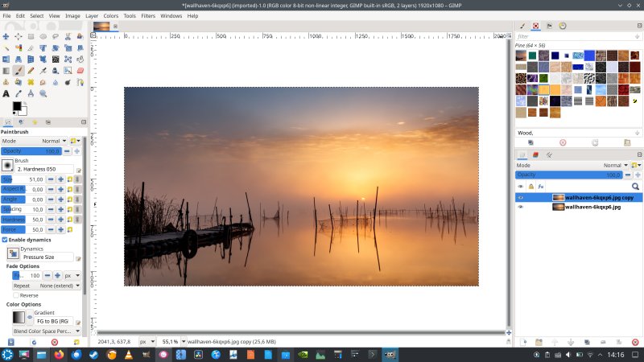This screenshot has height=362, width=644.
Task: Choose the Airbrush tool
Action: point(43,71)
